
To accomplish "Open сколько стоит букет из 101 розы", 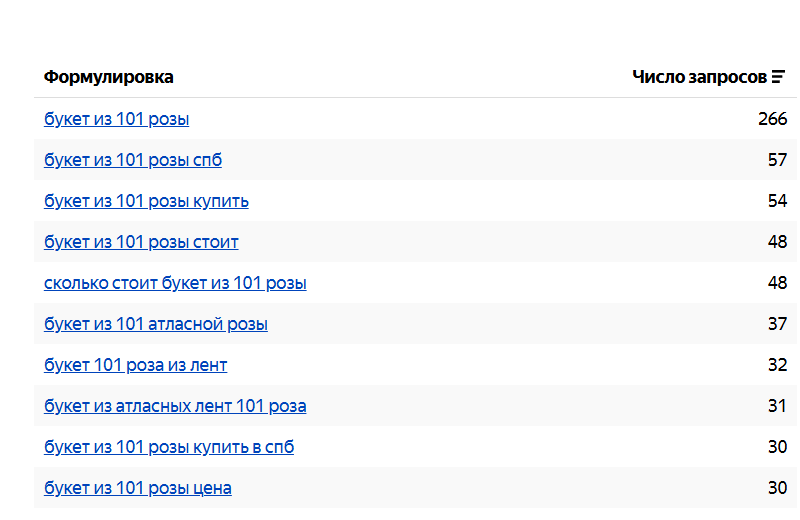I will (x=175, y=283).
